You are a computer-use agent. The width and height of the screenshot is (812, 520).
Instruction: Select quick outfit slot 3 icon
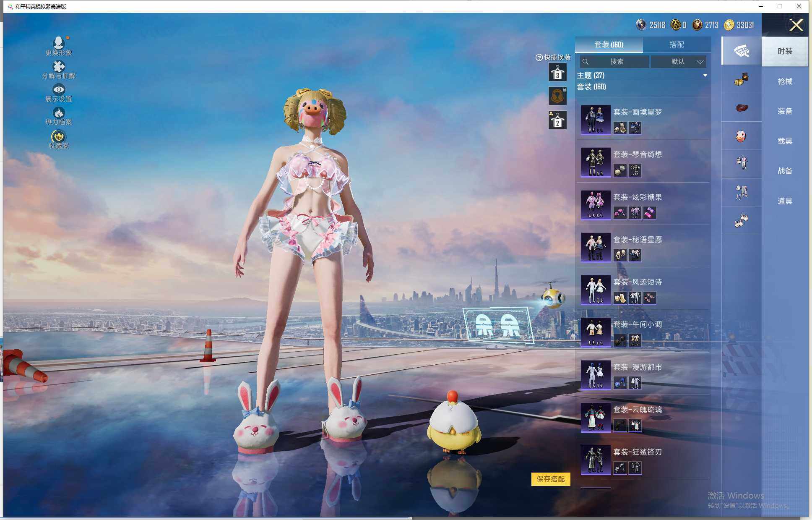coord(557,73)
